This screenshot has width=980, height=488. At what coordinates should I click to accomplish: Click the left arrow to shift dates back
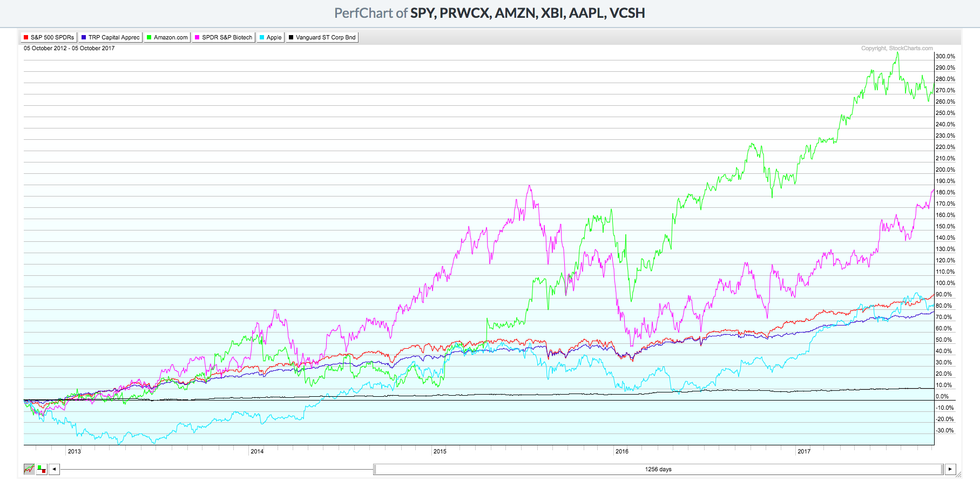[x=54, y=469]
